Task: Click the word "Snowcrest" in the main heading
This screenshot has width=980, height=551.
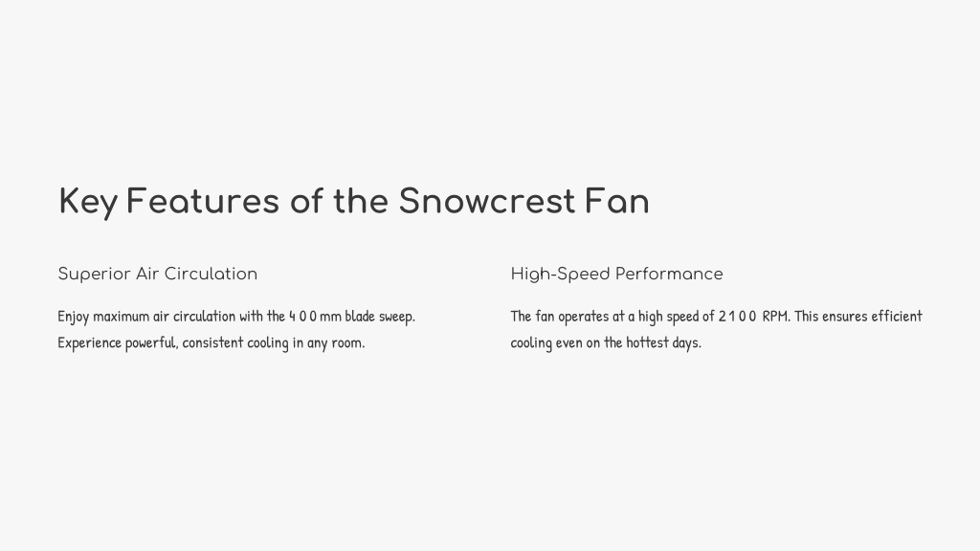Action: 486,201
